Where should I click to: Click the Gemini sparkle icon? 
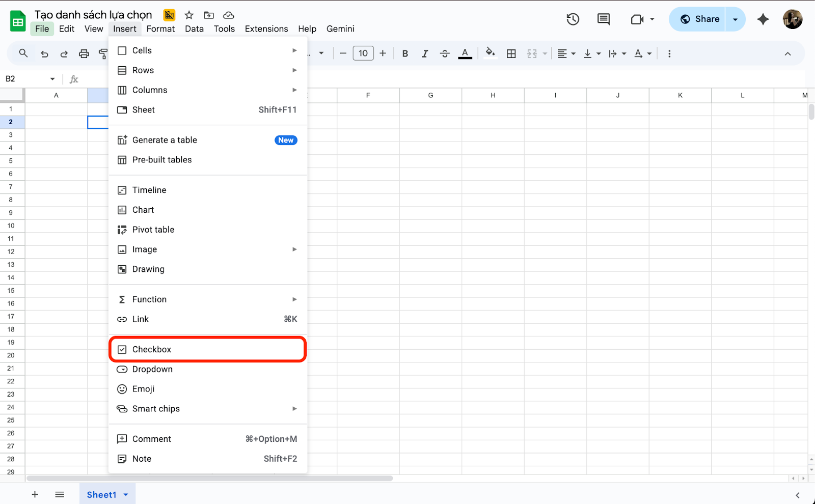point(763,19)
